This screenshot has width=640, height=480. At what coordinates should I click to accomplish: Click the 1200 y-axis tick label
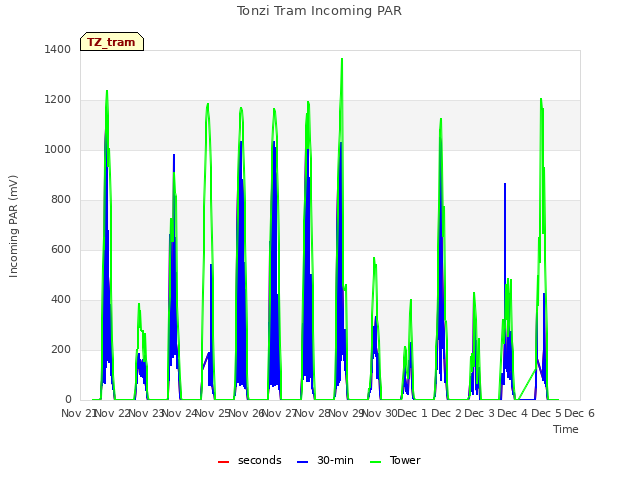pos(58,100)
